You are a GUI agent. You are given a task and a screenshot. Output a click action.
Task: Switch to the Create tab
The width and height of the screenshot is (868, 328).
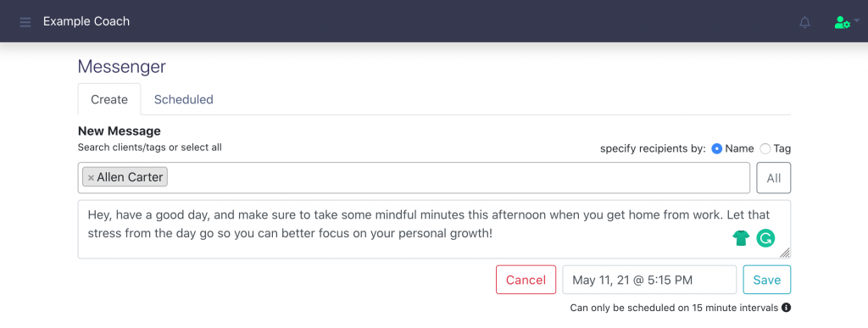[109, 99]
